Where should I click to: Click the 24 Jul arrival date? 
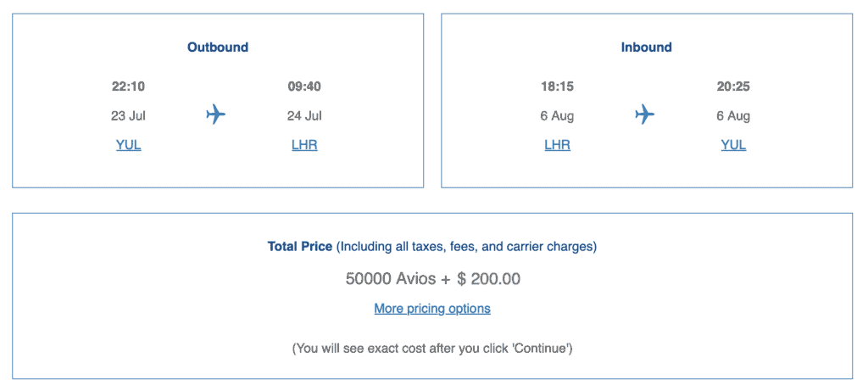[304, 116]
